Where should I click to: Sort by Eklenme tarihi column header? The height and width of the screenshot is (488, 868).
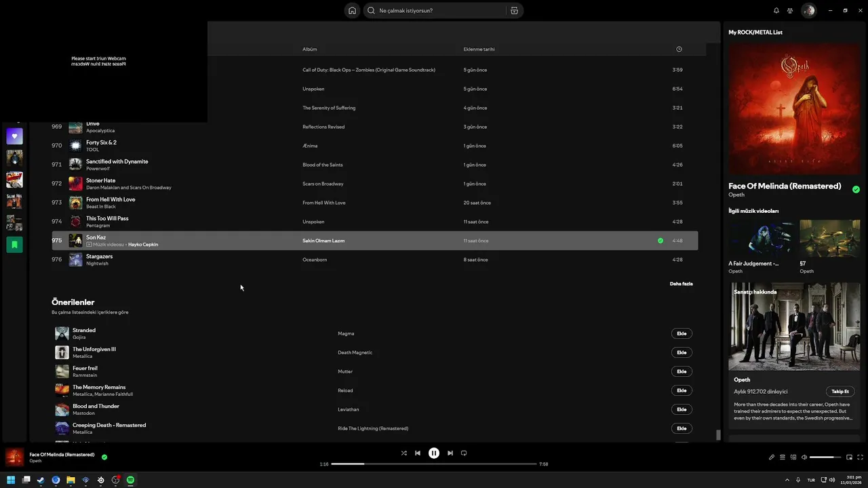click(479, 49)
